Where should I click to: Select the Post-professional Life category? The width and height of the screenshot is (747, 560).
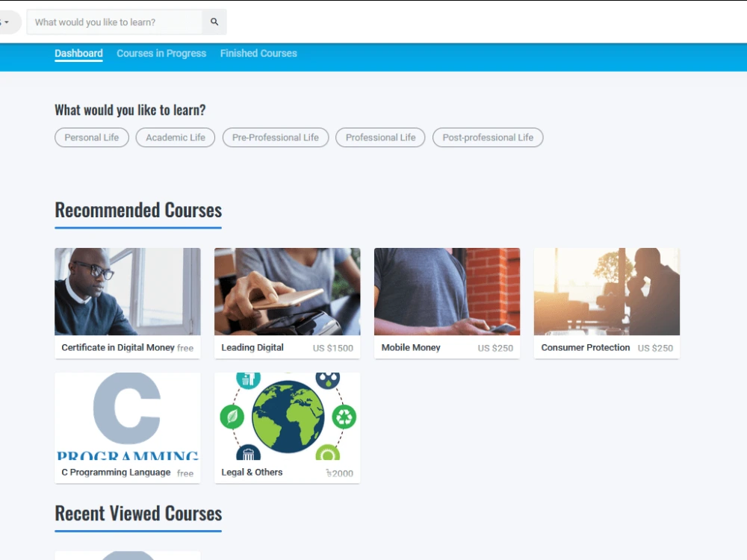point(488,137)
